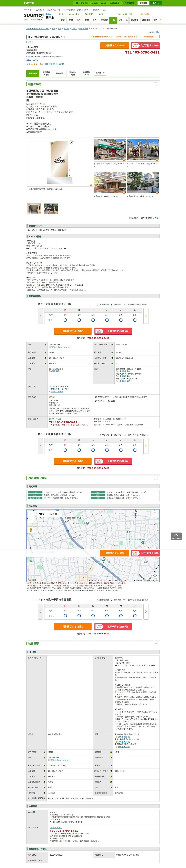The image size is (186, 868).
Task: Go to previous week in first schedule
Action: [x=40, y=316]
